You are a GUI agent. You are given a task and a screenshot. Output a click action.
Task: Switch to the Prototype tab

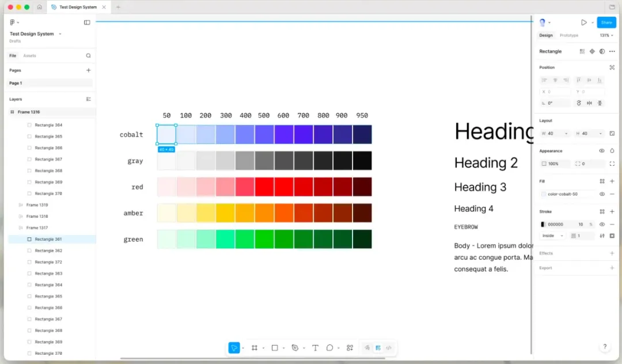click(x=568, y=36)
